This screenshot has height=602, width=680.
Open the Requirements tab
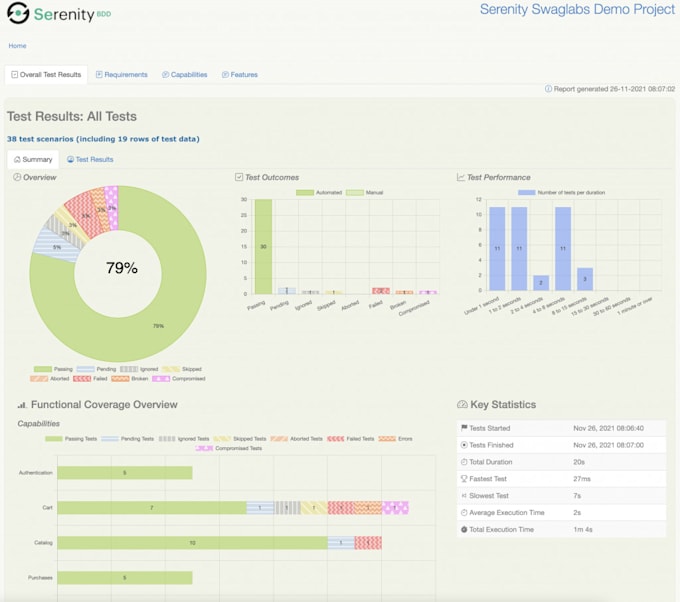point(120,75)
